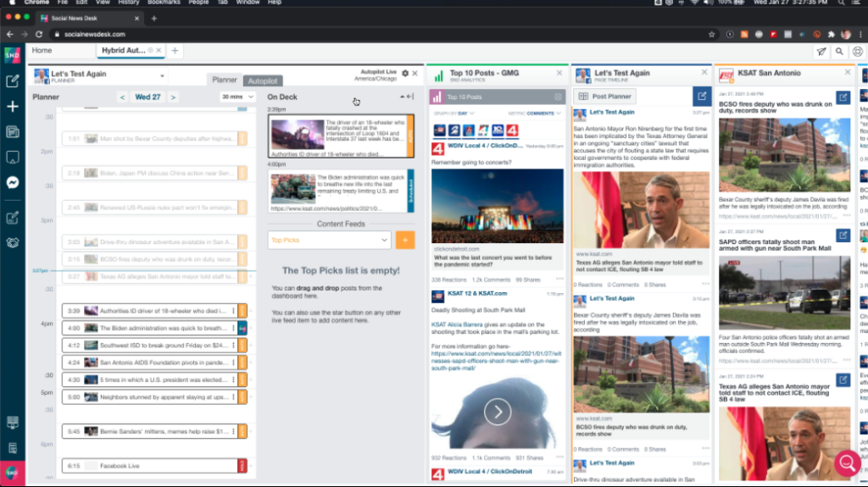Click orange plus button next to Top Picks
Image resolution: width=868 pixels, height=487 pixels.
[x=405, y=241]
